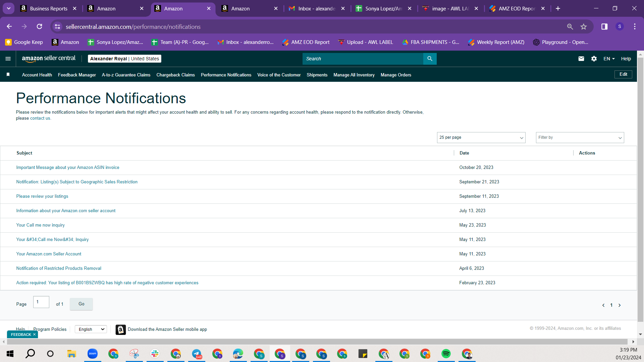Open Manage All Inventory menu item

[x=354, y=75]
